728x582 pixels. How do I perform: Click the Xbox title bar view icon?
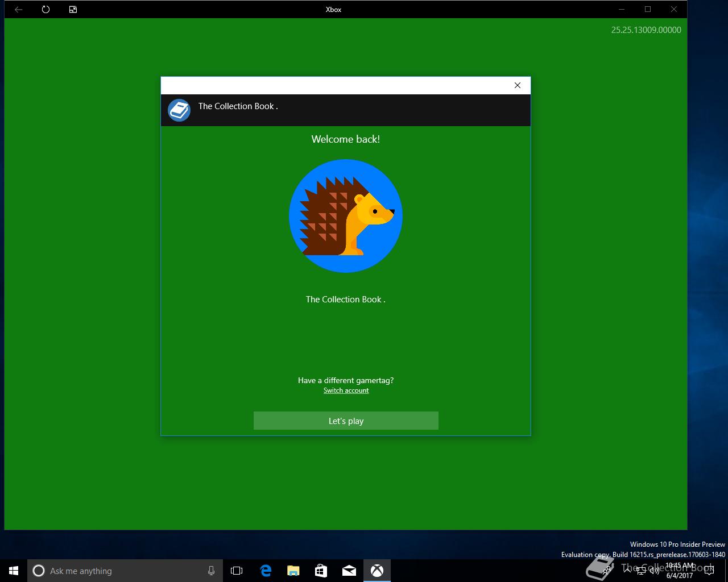[x=73, y=9]
